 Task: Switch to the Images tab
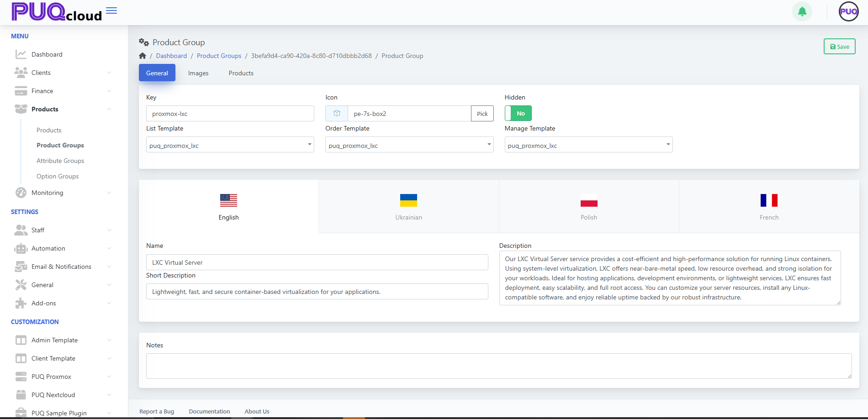point(198,73)
